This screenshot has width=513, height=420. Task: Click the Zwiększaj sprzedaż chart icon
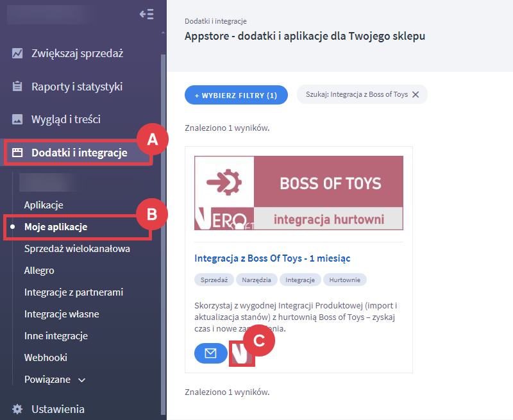coord(17,53)
